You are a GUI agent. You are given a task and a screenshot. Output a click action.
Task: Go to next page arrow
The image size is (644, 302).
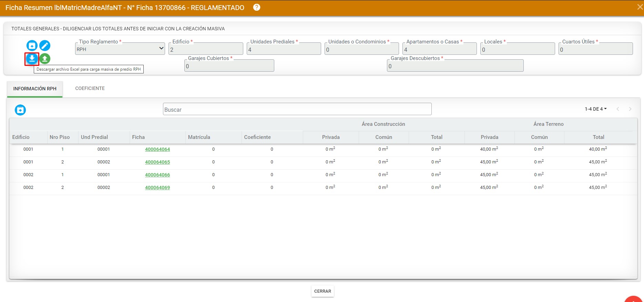(x=630, y=109)
